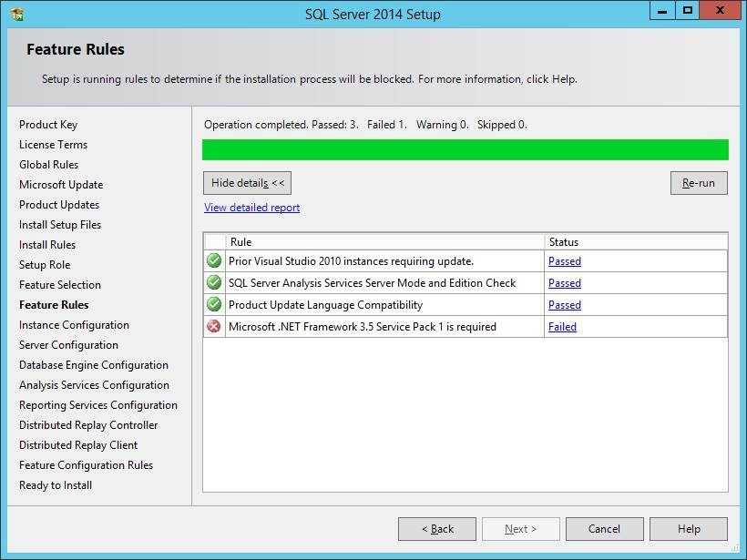The image size is (747, 560).
Task: Click 'Product Update Language Compatibility' rule text
Action: tap(325, 305)
